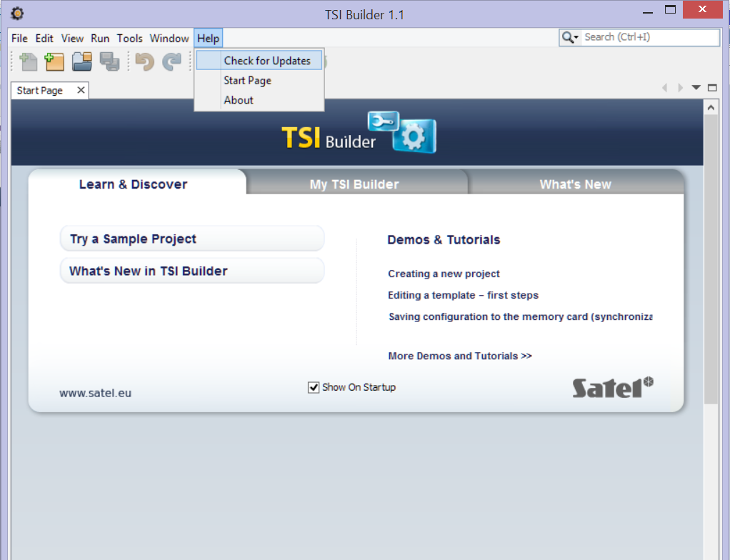Open the Tools menu

pos(129,38)
